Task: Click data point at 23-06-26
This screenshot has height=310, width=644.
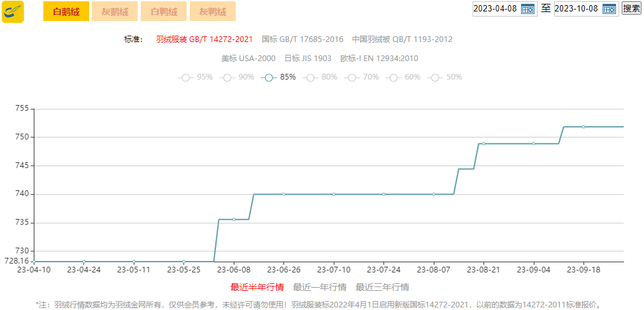Action: click(x=283, y=194)
